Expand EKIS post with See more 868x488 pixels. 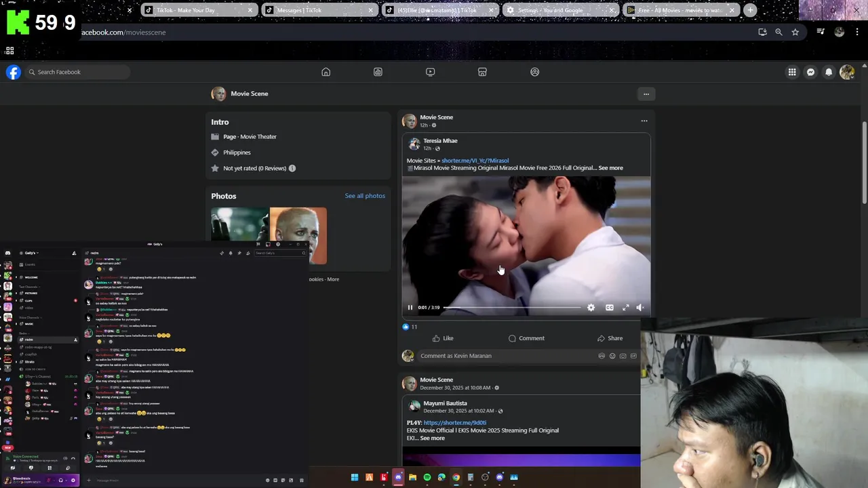tap(432, 438)
